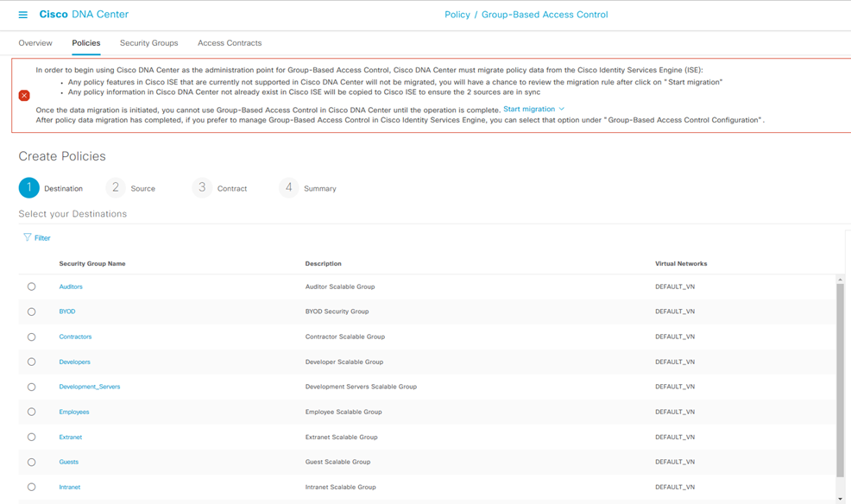Switch to the Security Groups tab
The width and height of the screenshot is (851, 504).
coord(148,43)
